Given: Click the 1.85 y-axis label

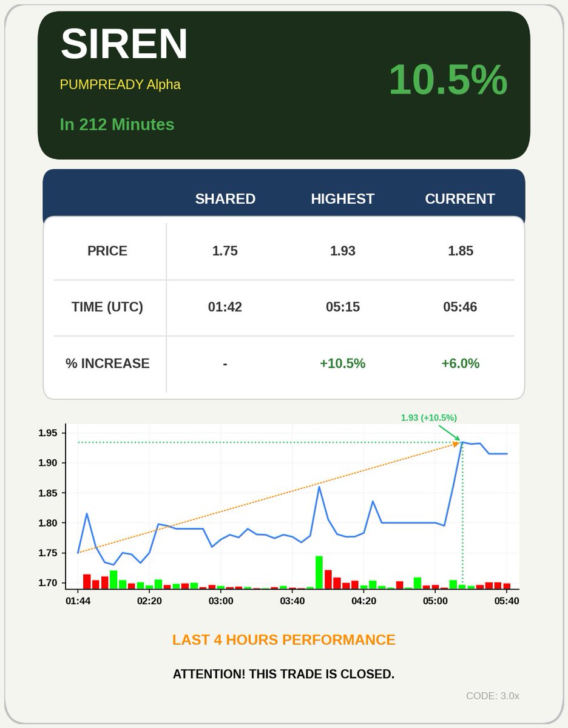Looking at the screenshot, I should pos(47,493).
